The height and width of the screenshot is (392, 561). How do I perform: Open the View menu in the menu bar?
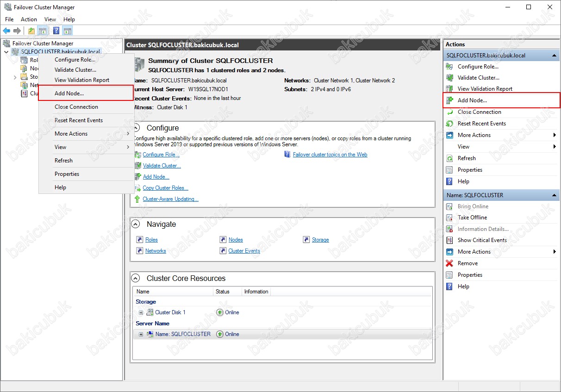point(50,19)
